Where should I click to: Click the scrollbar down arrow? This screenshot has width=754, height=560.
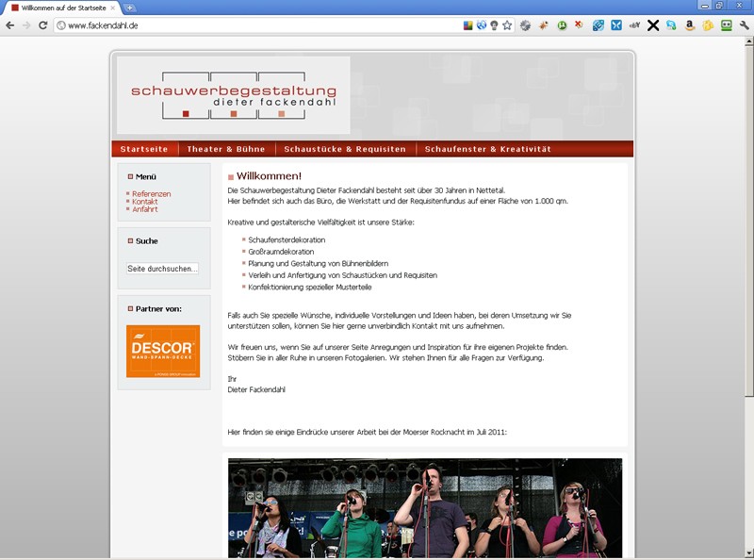point(748,552)
